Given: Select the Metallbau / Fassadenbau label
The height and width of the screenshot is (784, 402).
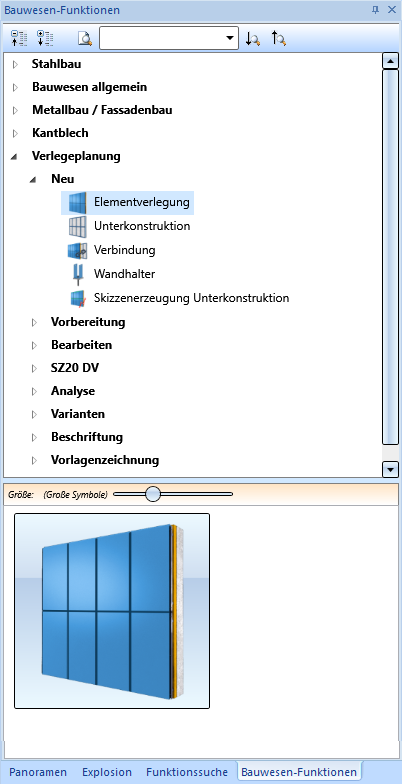Looking at the screenshot, I should pyautogui.click(x=102, y=110).
